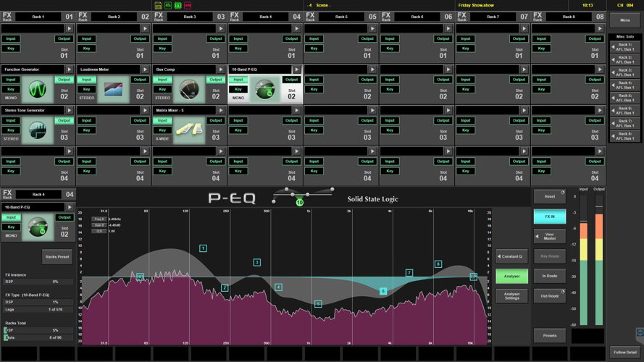Open the Menu button at top right
644x362 pixels.
[624, 20]
